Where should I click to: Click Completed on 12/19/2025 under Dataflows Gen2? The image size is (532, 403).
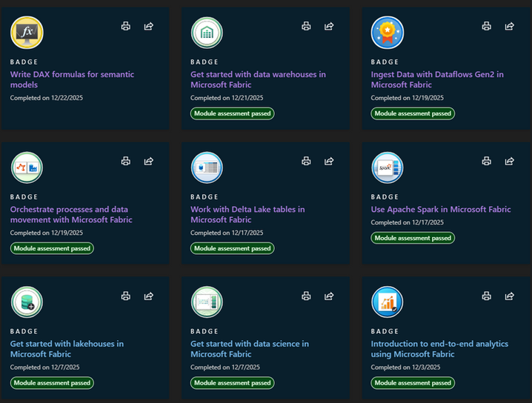(x=407, y=98)
